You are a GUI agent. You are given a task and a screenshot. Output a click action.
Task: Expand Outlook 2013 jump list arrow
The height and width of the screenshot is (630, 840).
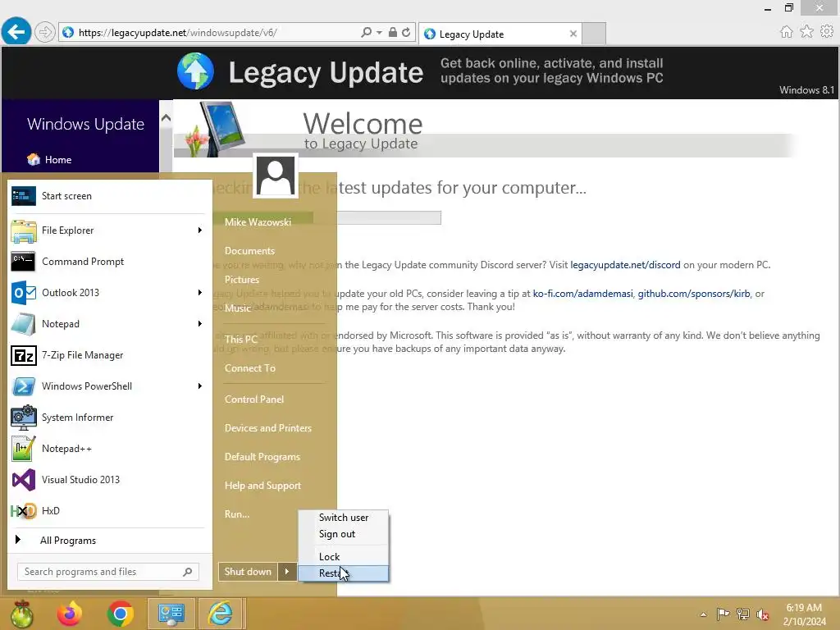coord(200,293)
